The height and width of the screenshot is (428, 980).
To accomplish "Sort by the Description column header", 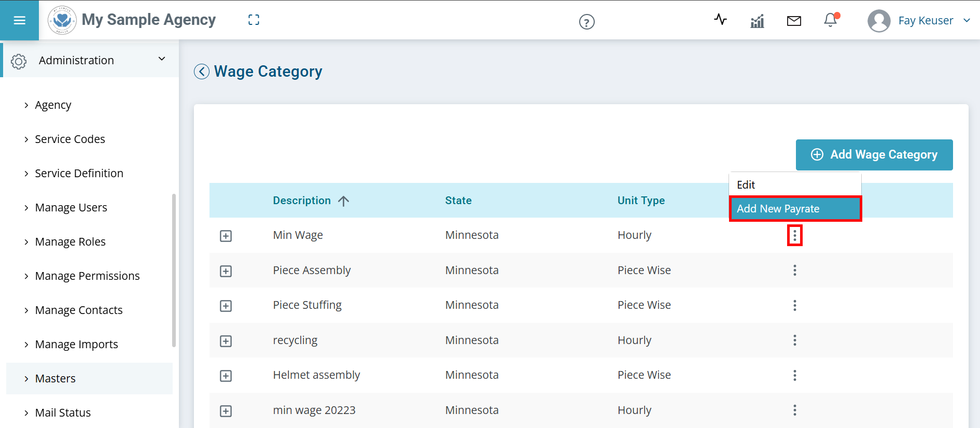I will coord(302,201).
